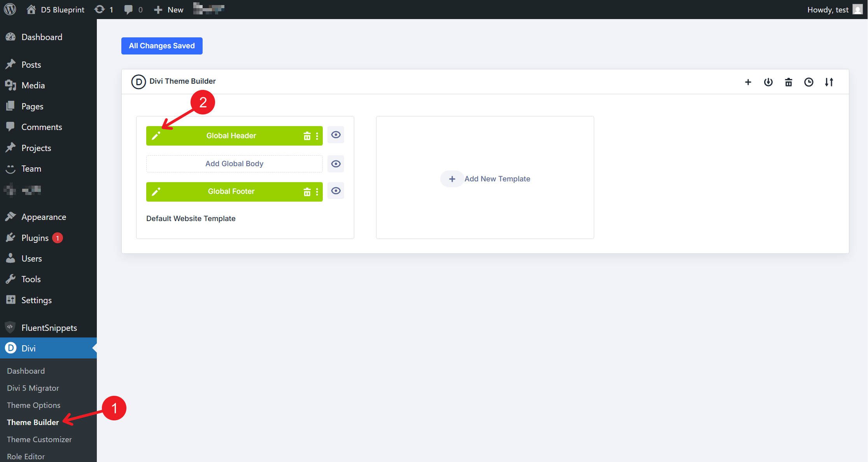Toggle Global Header visibility eye
Image resolution: width=868 pixels, height=462 pixels.
336,135
